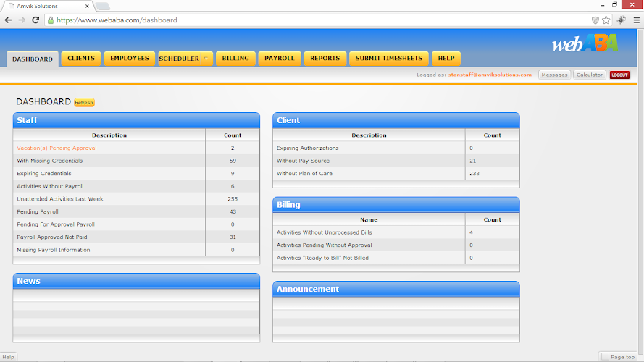This screenshot has height=362, width=644.
Task: Click the browser reload icon
Action: click(x=36, y=20)
